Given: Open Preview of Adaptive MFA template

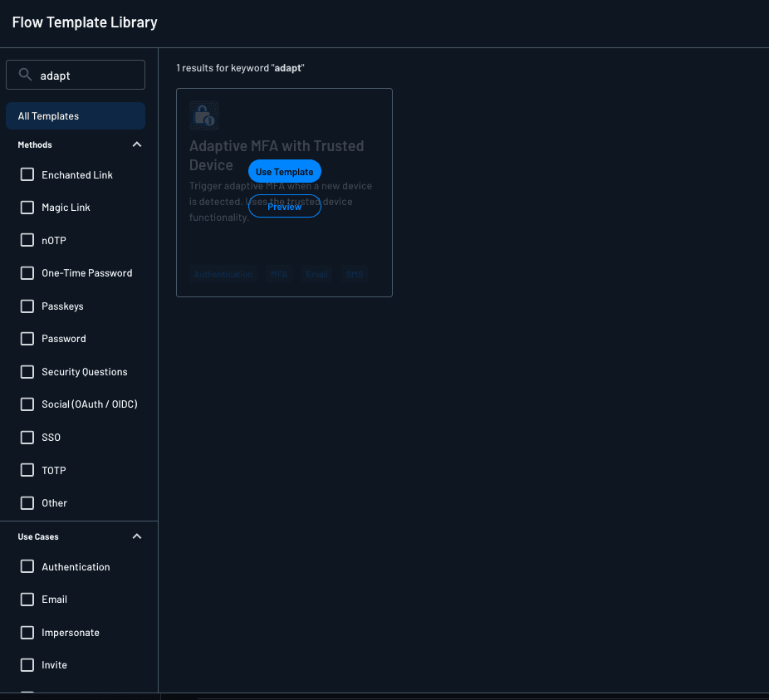Looking at the screenshot, I should point(284,206).
